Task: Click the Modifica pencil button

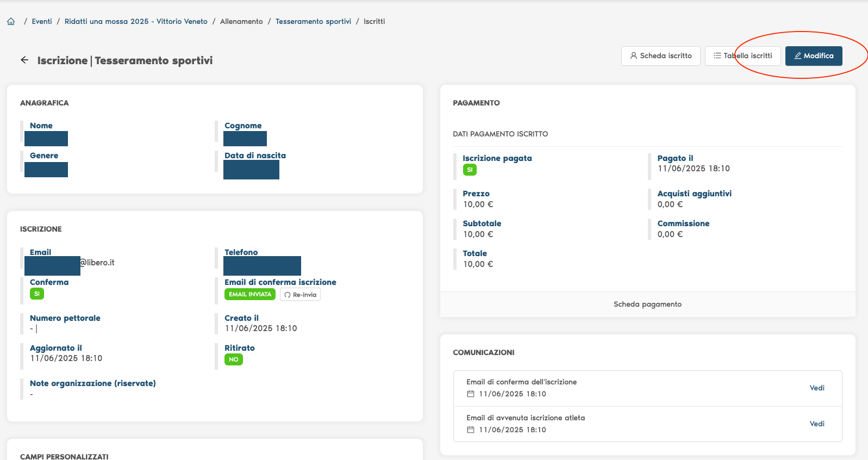Action: [813, 56]
